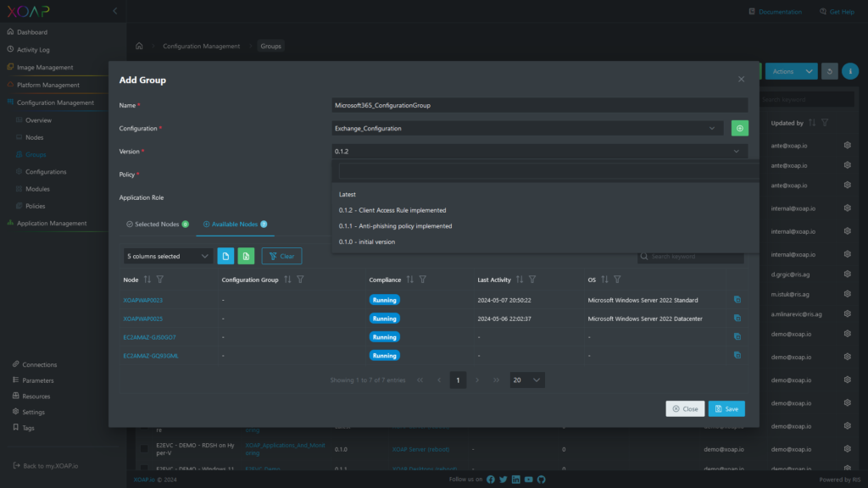This screenshot has height=488, width=868.
Task: Choose Latest from the version list
Action: tap(347, 194)
